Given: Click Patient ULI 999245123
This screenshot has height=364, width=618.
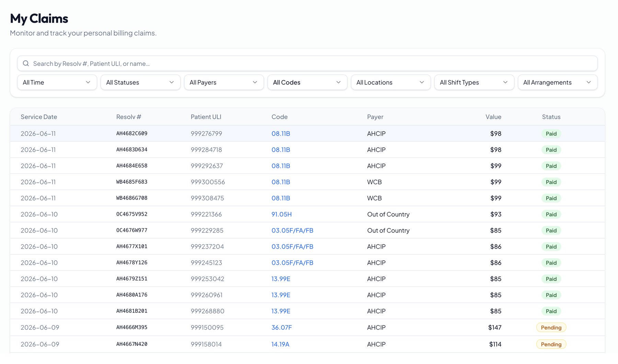Looking at the screenshot, I should (x=206, y=263).
